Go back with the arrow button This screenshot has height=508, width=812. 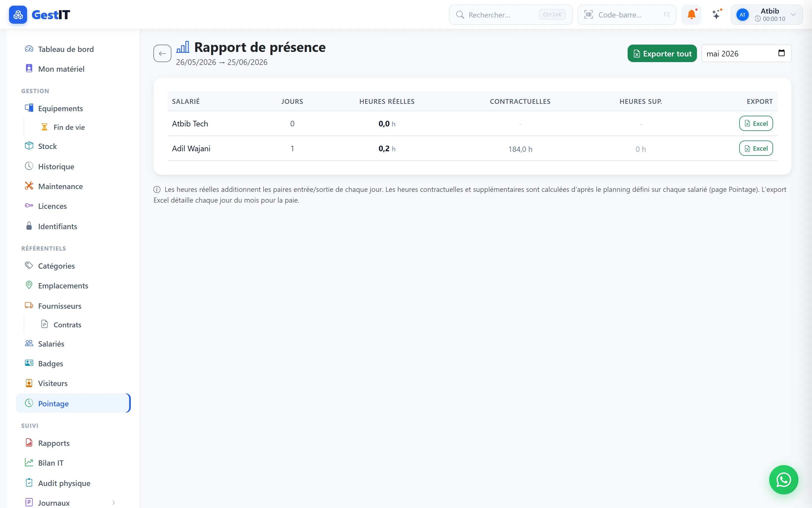162,53
